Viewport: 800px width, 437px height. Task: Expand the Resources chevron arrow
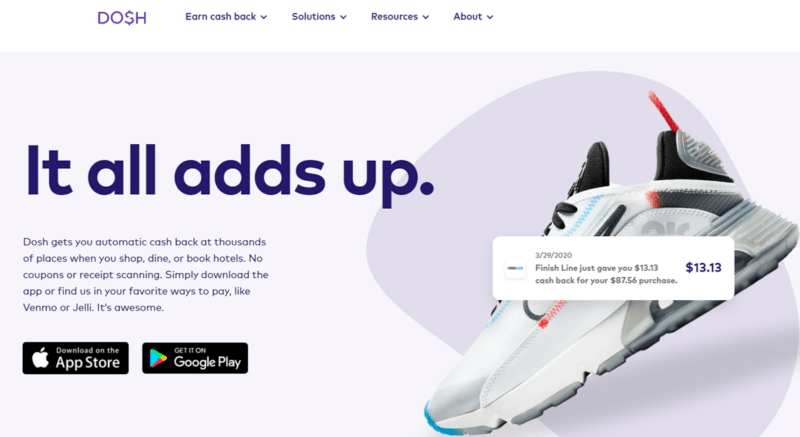[x=426, y=17]
